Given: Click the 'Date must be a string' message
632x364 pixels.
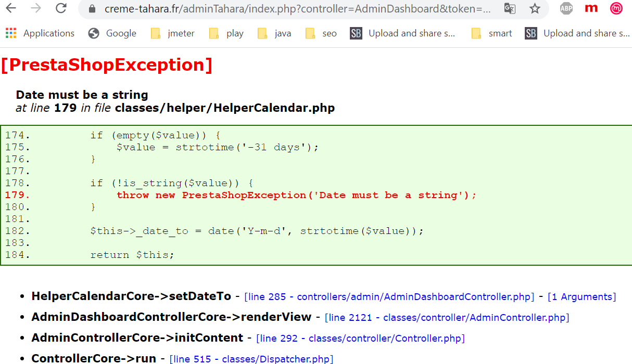Looking at the screenshot, I should coord(82,95).
